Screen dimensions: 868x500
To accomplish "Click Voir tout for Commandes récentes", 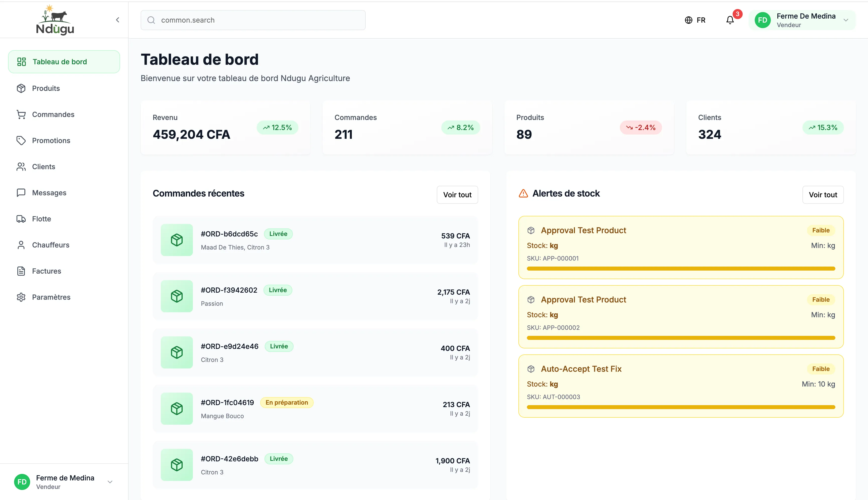I will (457, 195).
